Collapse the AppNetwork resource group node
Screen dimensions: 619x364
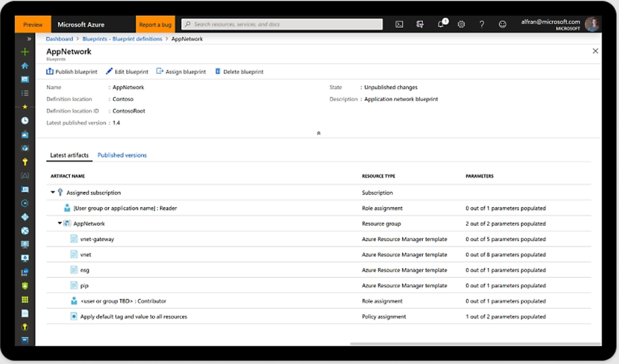point(59,223)
